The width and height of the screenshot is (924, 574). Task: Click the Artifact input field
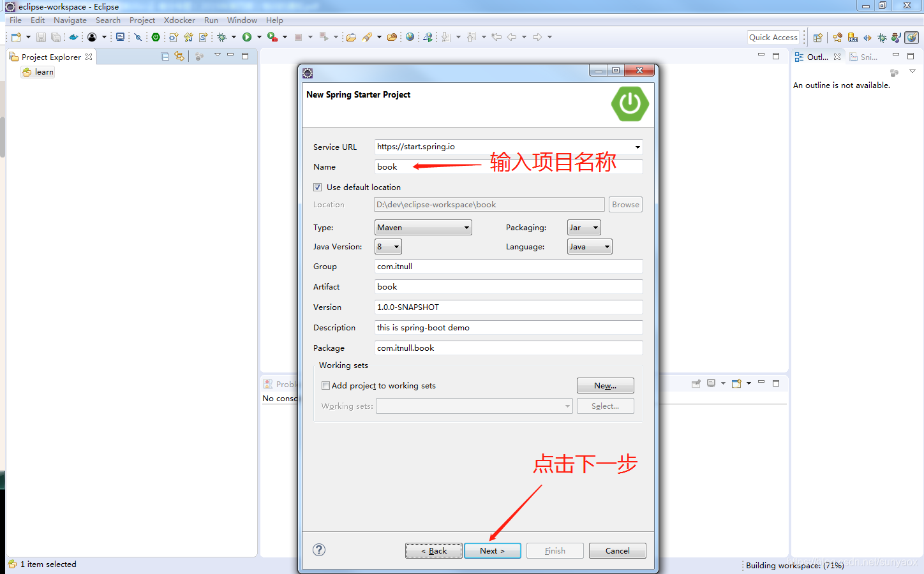(x=509, y=287)
